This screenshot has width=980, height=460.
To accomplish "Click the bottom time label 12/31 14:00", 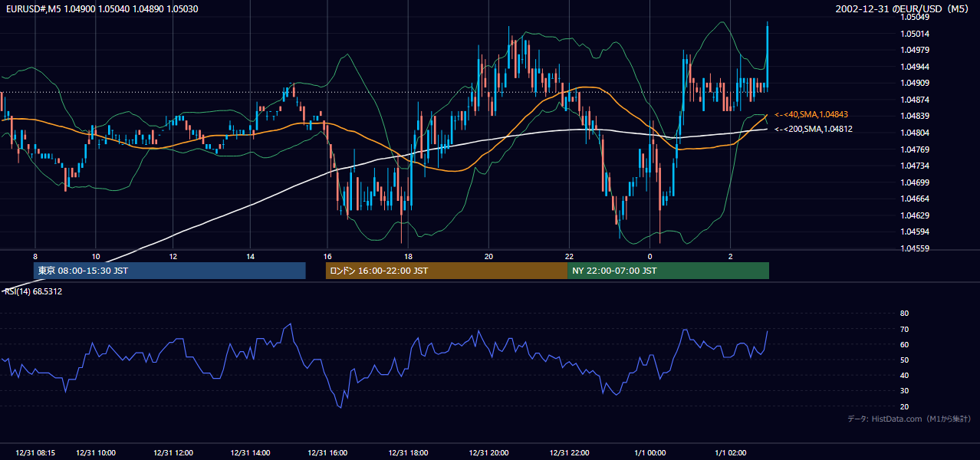I will tap(250, 453).
